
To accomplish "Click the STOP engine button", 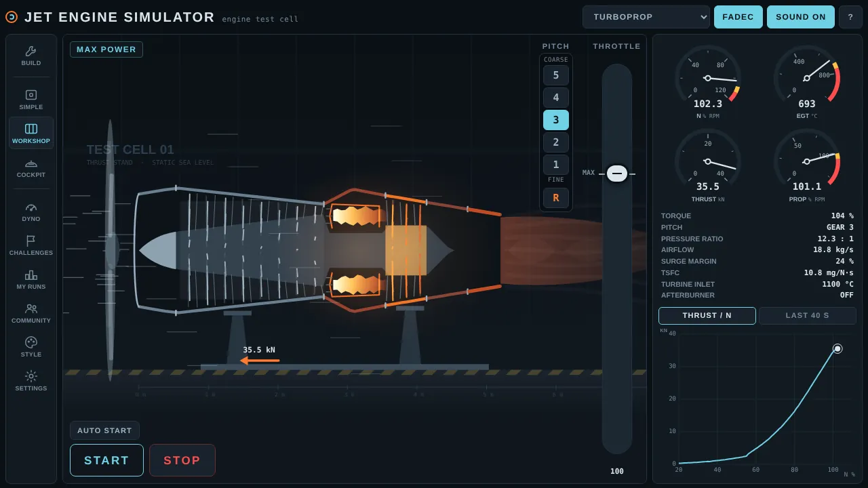I will (182, 460).
